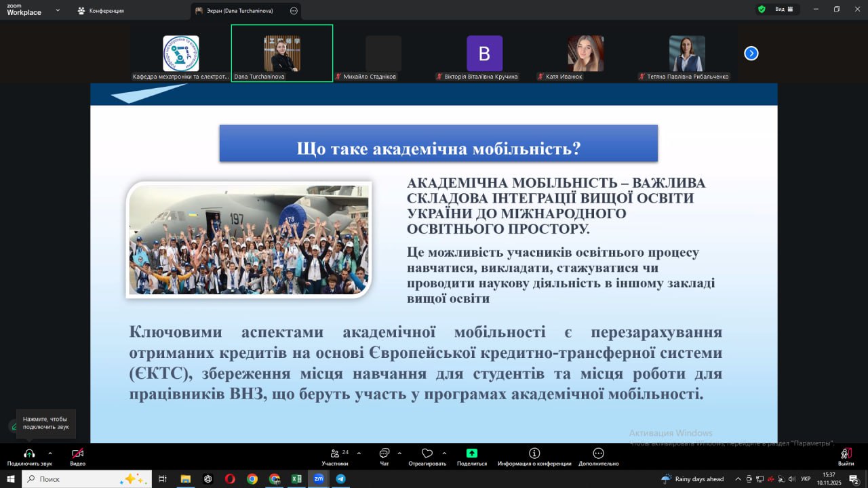Screen dimensions: 868x488
Task: Expand the audio options chevron
Action: pyautogui.click(x=50, y=453)
